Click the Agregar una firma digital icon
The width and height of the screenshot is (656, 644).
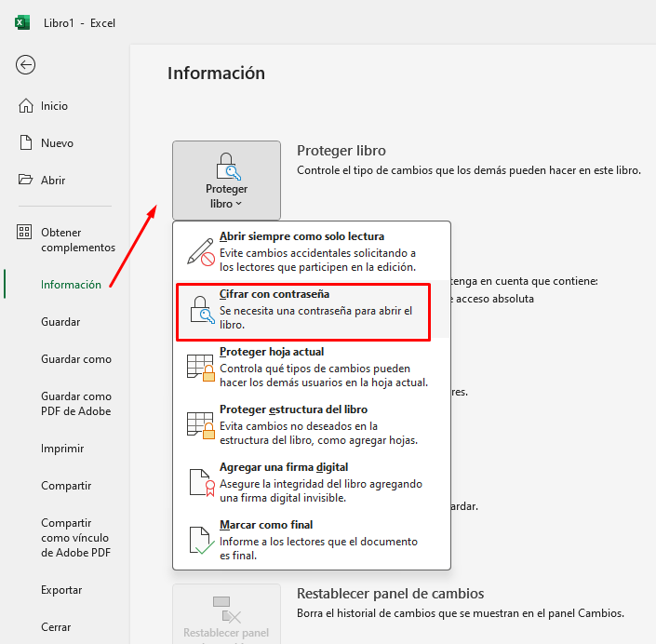point(201,483)
